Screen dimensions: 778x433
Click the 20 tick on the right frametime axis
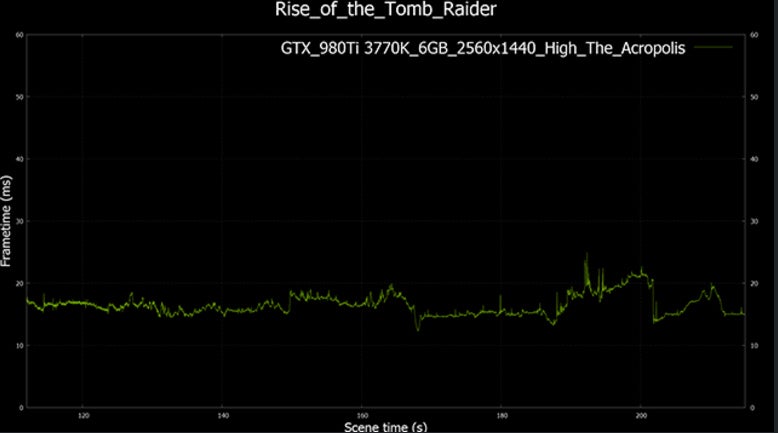754,283
